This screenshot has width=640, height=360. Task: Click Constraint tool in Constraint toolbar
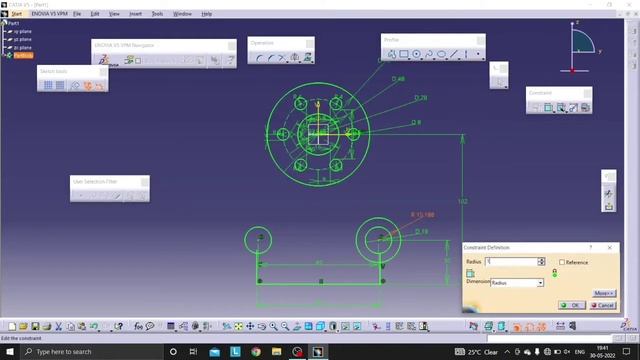(x=548, y=107)
